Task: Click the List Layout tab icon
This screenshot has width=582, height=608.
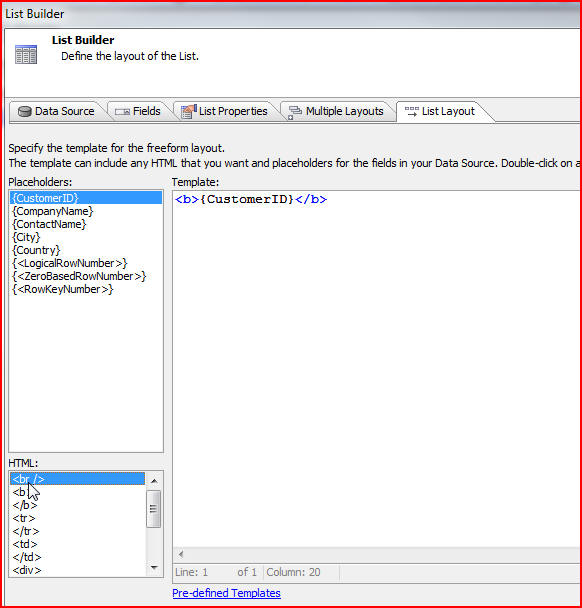Action: (411, 112)
